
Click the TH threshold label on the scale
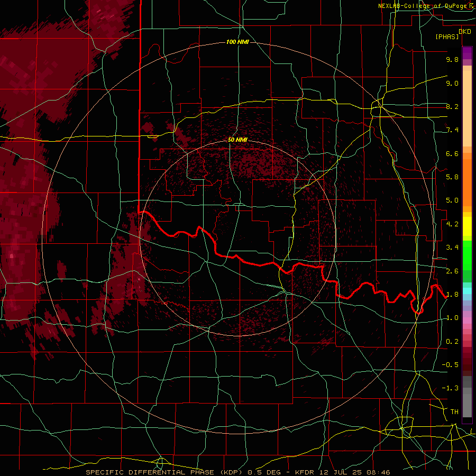(x=454, y=412)
